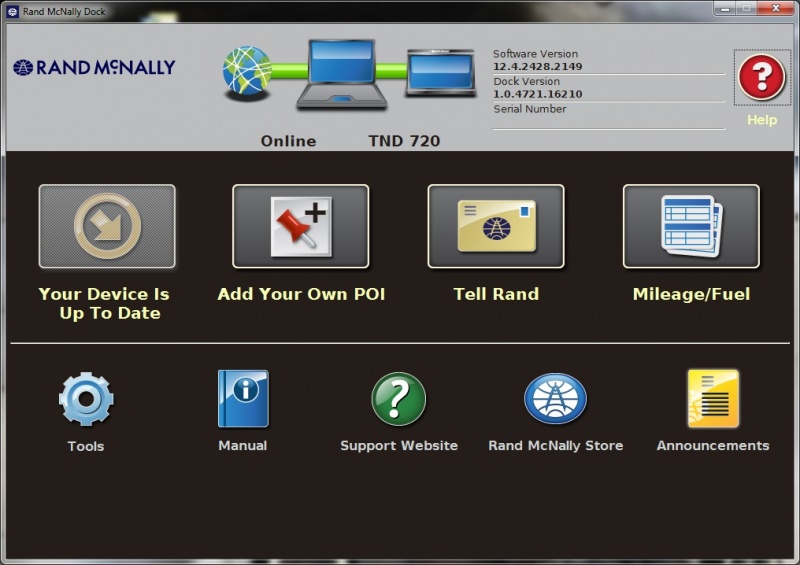Minimize the Rand McNally Dock window
This screenshot has height=565, width=800.
[724, 9]
